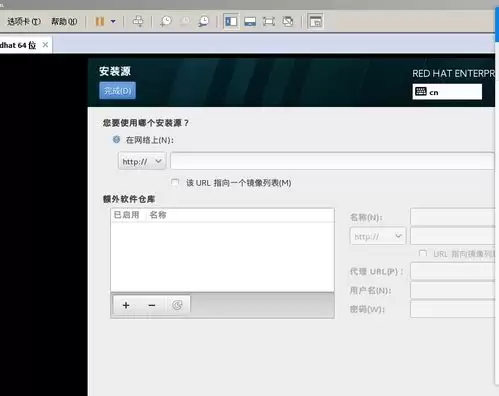Pause the virtual machine with the orange pause icon
This screenshot has height=396, width=499.
click(100, 22)
